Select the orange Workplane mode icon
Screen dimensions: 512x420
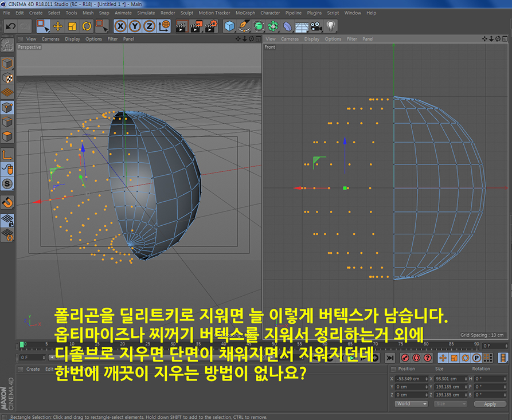pyautogui.click(x=7, y=93)
